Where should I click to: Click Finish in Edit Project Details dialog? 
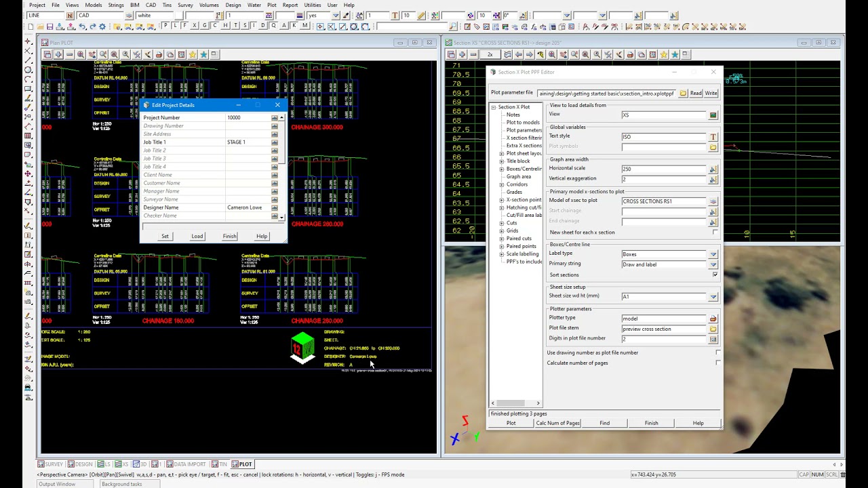click(x=229, y=237)
